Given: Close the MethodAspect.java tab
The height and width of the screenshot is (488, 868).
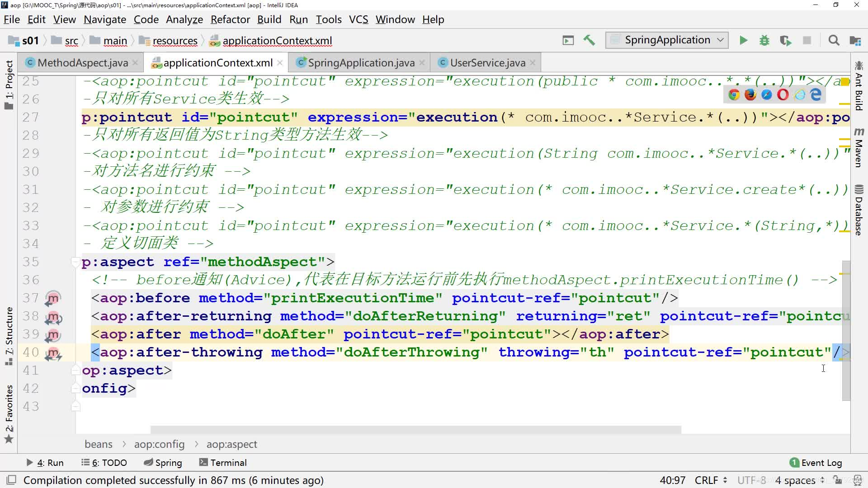Looking at the screenshot, I should point(135,63).
